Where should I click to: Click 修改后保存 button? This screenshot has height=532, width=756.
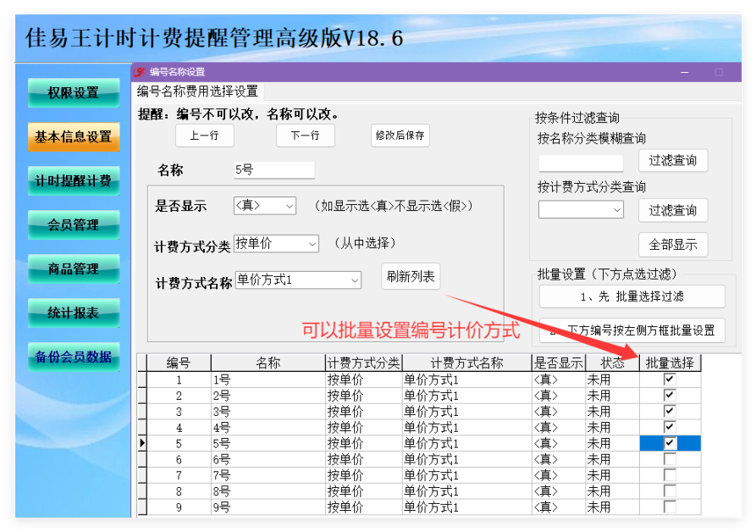coord(400,135)
